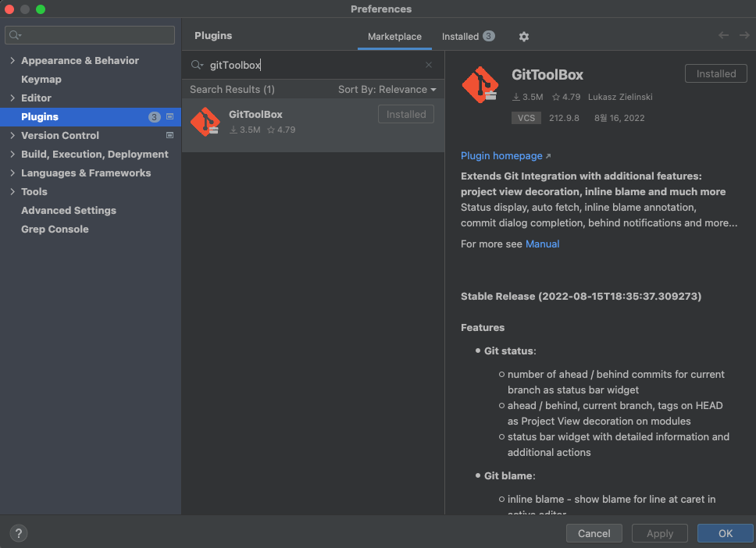Viewport: 756px width, 548px height.
Task: Click the 212.9.8 version number
Action: [x=564, y=118]
